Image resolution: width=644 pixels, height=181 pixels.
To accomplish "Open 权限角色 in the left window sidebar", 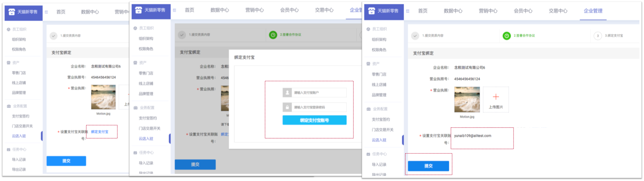I will coord(19,49).
